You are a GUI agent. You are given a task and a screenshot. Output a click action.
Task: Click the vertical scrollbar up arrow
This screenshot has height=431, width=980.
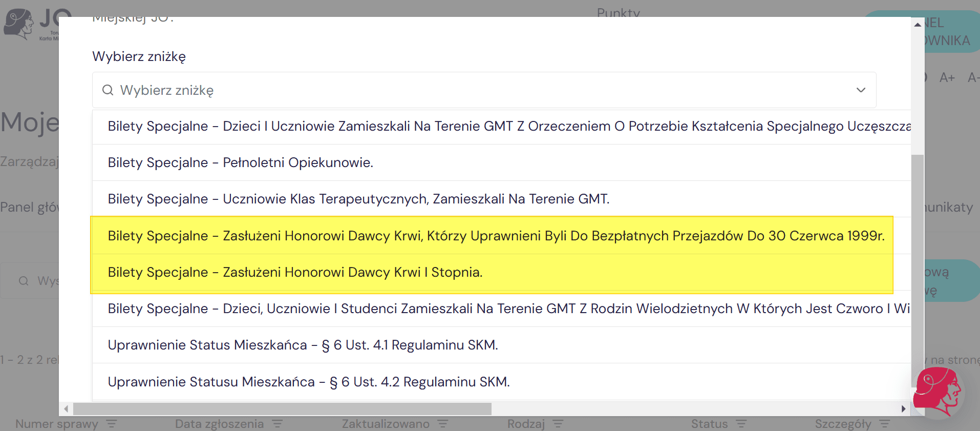coord(918,24)
